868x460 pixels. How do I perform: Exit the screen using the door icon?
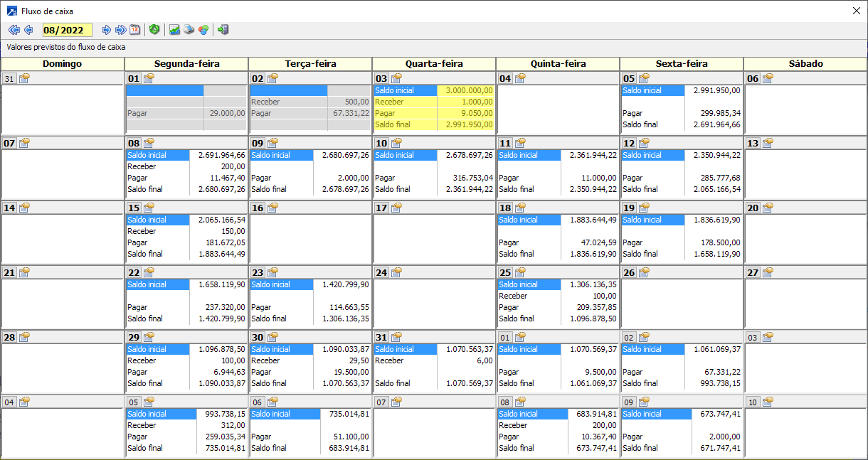[223, 30]
